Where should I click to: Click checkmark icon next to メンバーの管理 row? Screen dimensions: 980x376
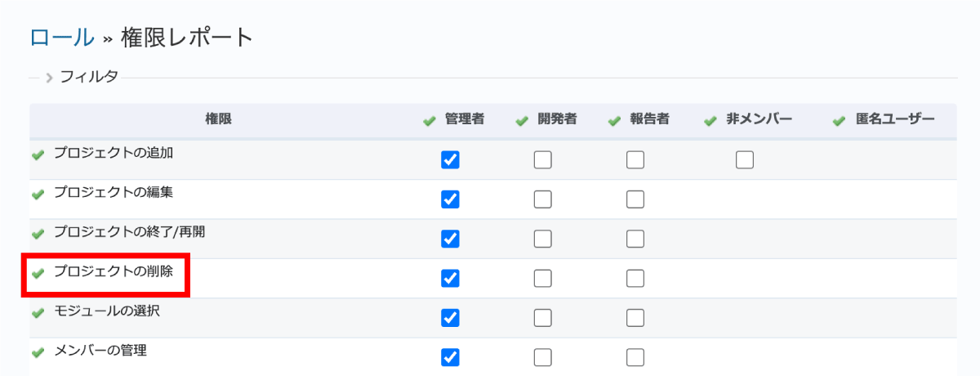(38, 352)
